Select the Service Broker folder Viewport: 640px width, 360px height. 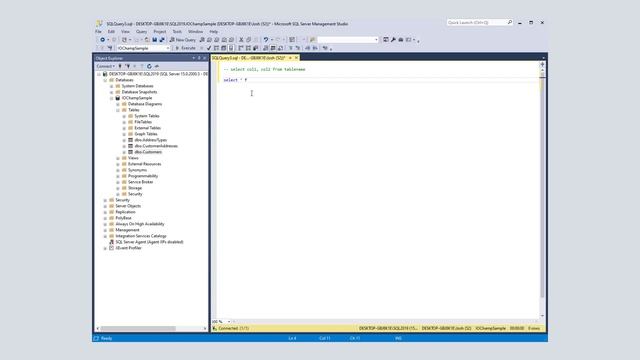click(140, 182)
